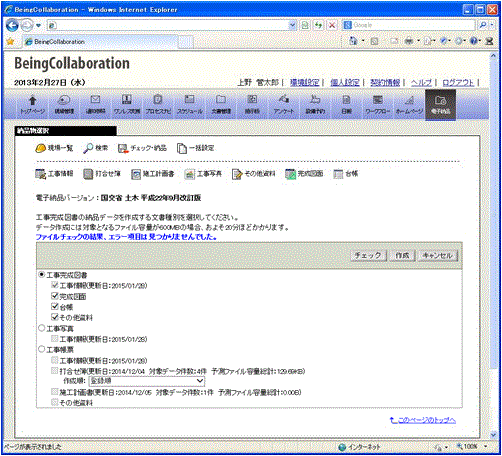The width and height of the screenshot is (502, 456).
Task: Open 掲示板 in the navigation bar
Action: [252, 104]
